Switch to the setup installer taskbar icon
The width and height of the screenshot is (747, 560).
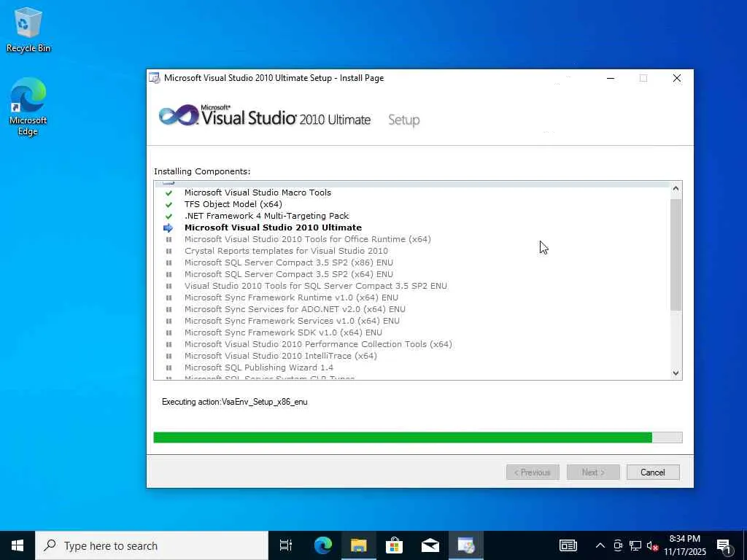pyautogui.click(x=466, y=545)
